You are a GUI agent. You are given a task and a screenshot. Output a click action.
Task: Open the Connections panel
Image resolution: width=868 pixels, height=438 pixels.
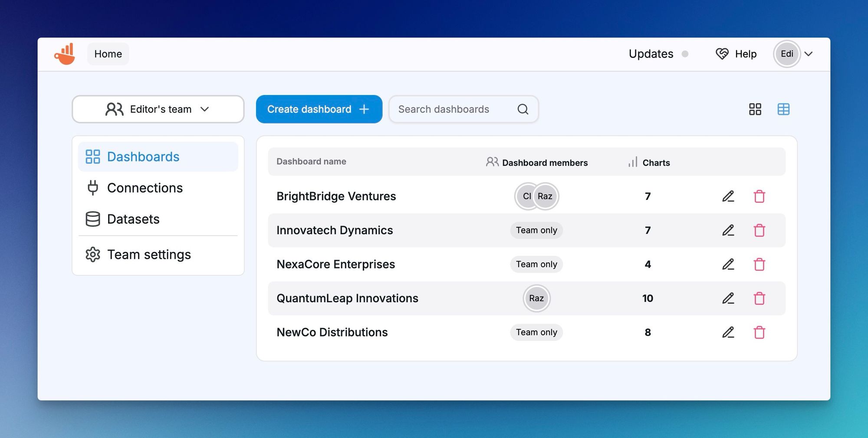click(x=145, y=188)
